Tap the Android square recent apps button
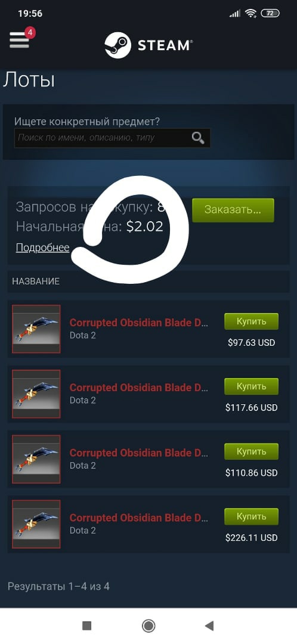The image size is (297, 644). pyautogui.click(x=86, y=626)
